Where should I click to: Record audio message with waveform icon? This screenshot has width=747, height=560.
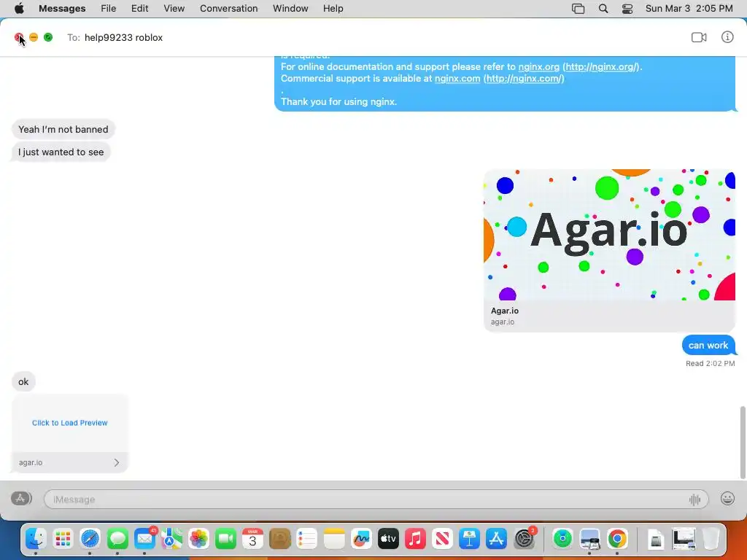pos(694,499)
